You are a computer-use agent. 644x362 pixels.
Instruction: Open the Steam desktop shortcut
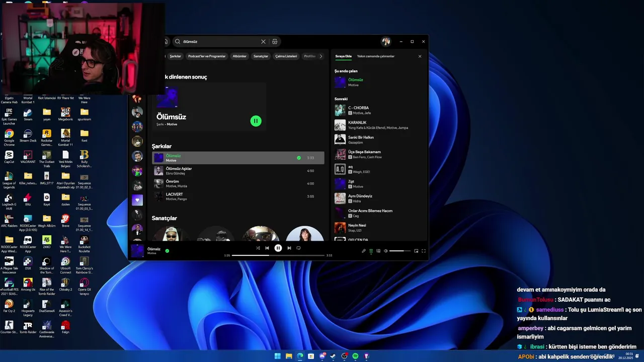(x=28, y=115)
